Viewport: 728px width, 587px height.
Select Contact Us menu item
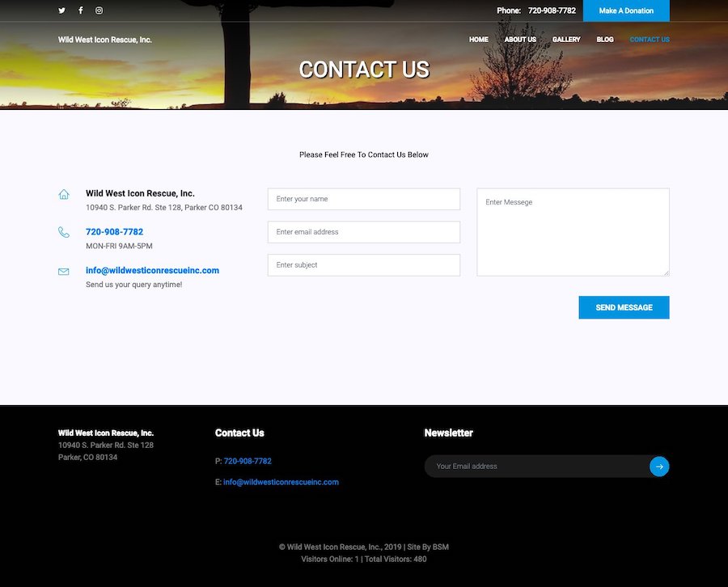point(650,40)
